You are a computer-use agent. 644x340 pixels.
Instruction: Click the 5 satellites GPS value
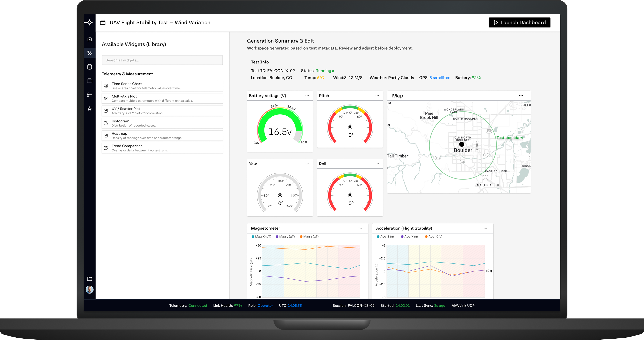(x=440, y=78)
